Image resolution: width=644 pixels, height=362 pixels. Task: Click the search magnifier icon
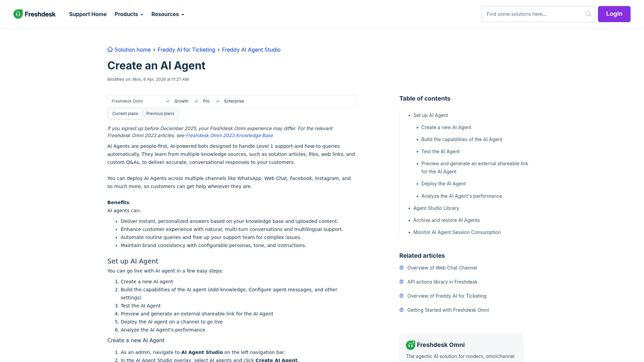pyautogui.click(x=588, y=14)
